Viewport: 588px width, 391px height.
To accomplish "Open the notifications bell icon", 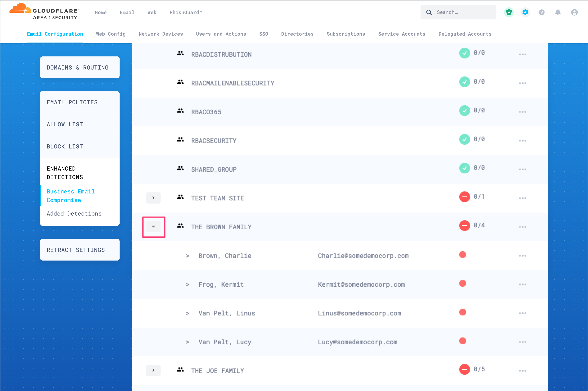I will coord(558,12).
